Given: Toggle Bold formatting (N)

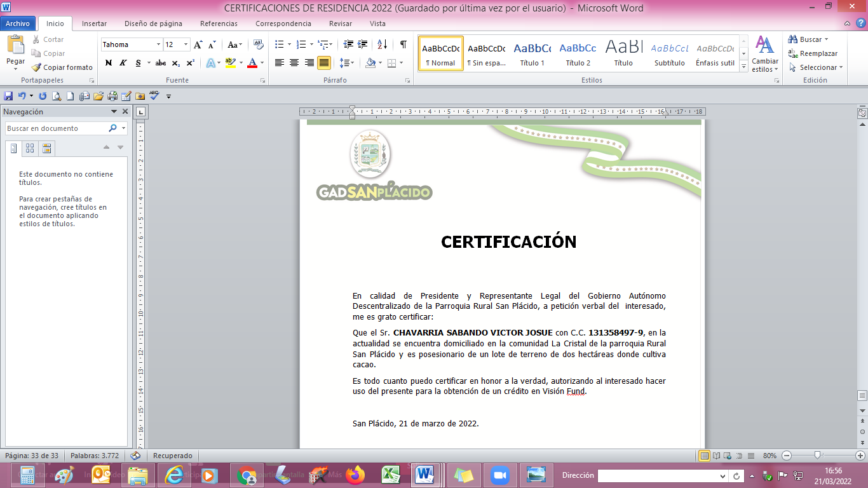Looking at the screenshot, I should click(108, 63).
